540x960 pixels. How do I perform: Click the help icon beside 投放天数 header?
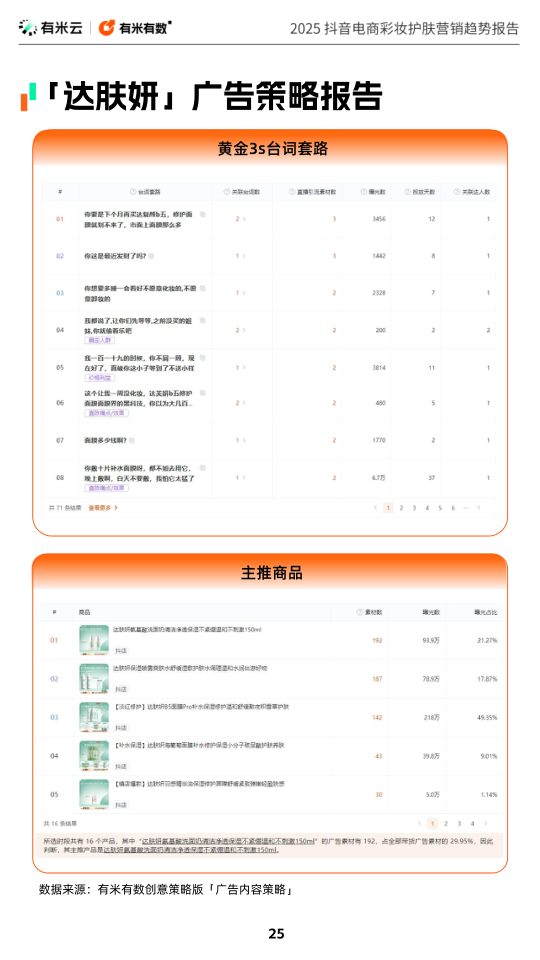click(408, 192)
